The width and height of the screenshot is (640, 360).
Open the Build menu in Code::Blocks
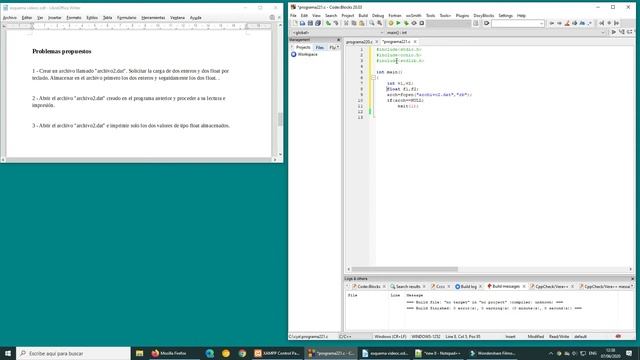(363, 16)
